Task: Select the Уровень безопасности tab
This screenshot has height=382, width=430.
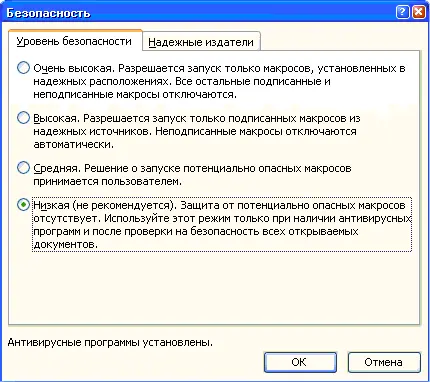Action: (75, 41)
